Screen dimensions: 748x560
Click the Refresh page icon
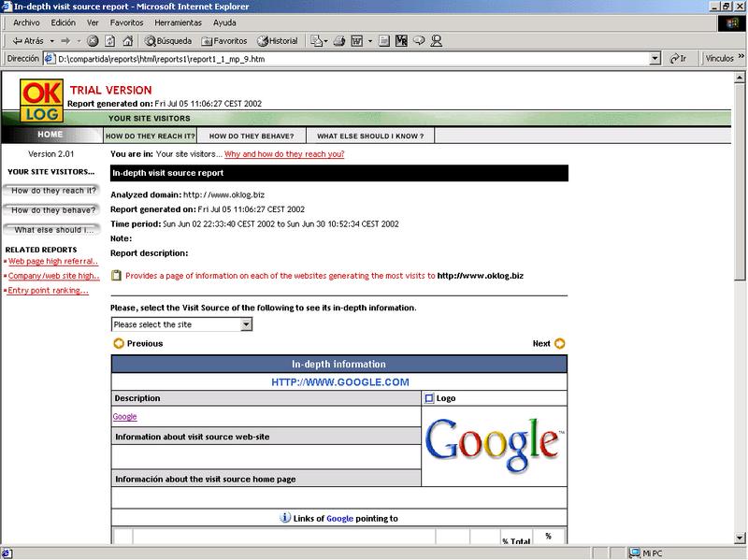110,41
